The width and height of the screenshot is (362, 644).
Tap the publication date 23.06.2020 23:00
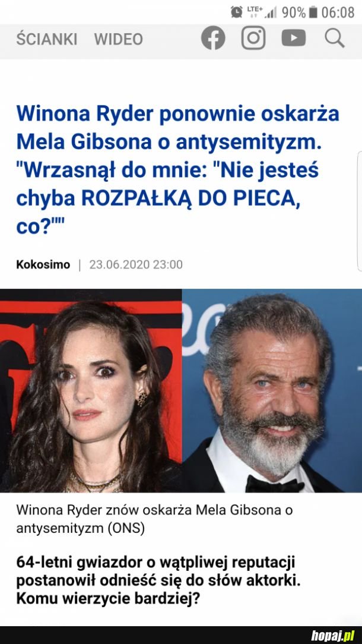click(136, 264)
